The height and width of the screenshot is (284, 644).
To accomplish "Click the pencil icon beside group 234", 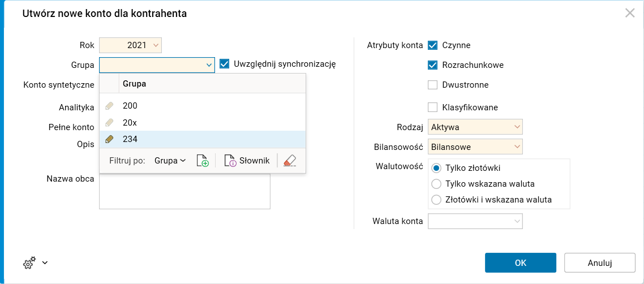I will click(109, 139).
